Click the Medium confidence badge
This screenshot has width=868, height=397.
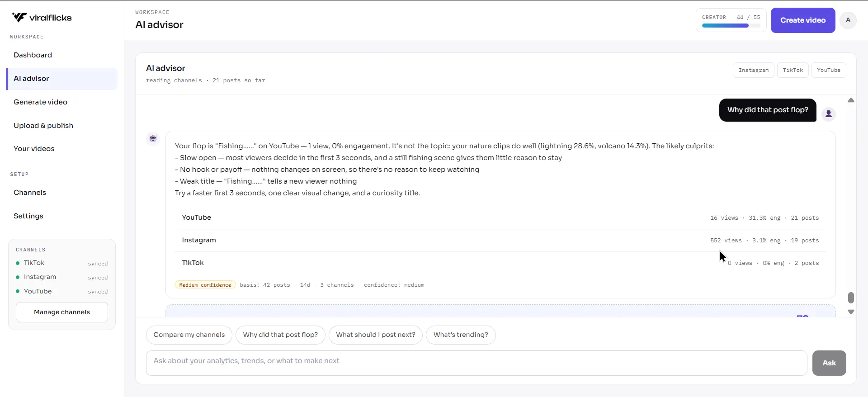(x=205, y=285)
